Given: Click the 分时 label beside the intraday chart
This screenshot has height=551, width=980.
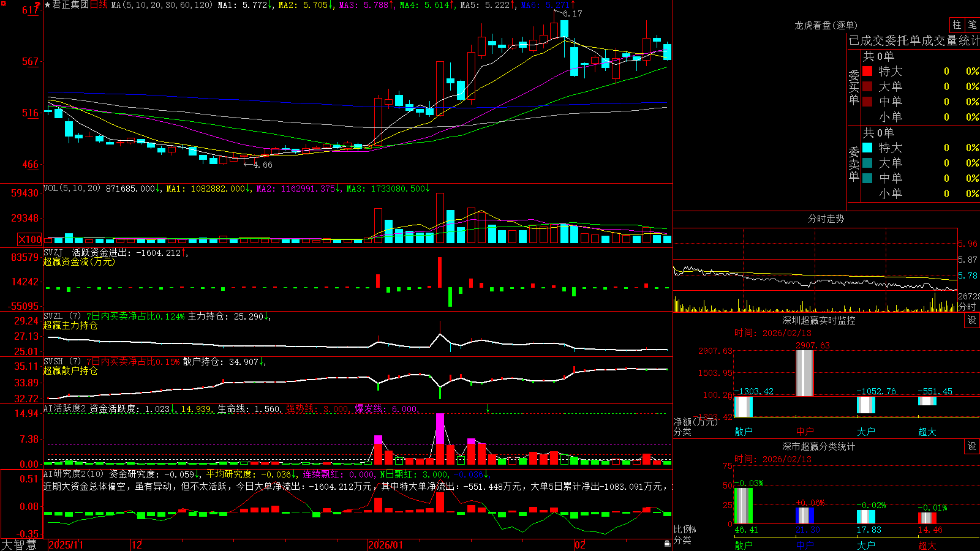Looking at the screenshot, I should click(967, 307).
